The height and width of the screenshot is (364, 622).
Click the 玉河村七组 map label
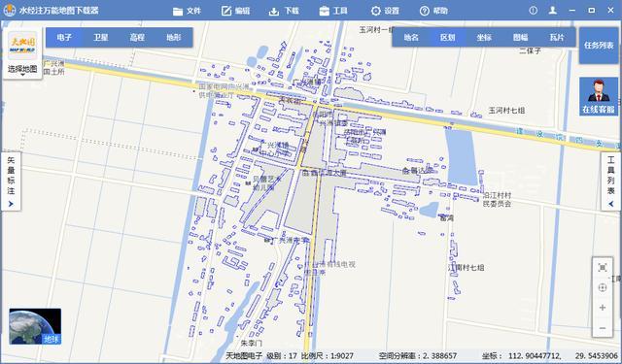click(506, 111)
